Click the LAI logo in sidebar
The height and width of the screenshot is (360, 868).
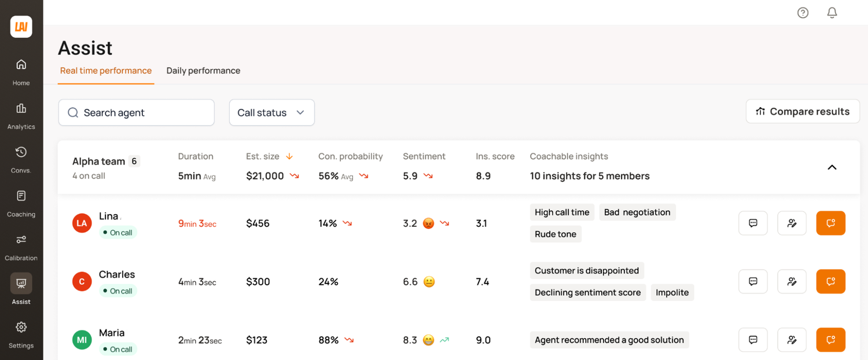tap(21, 27)
